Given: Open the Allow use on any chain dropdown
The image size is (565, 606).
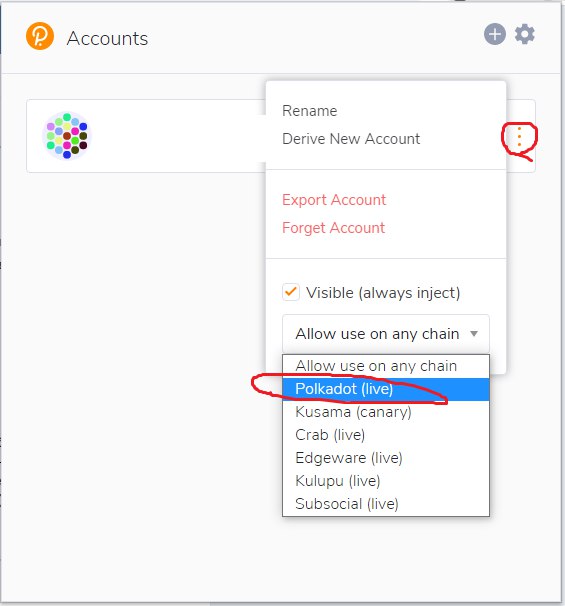Looking at the screenshot, I should pos(386,334).
